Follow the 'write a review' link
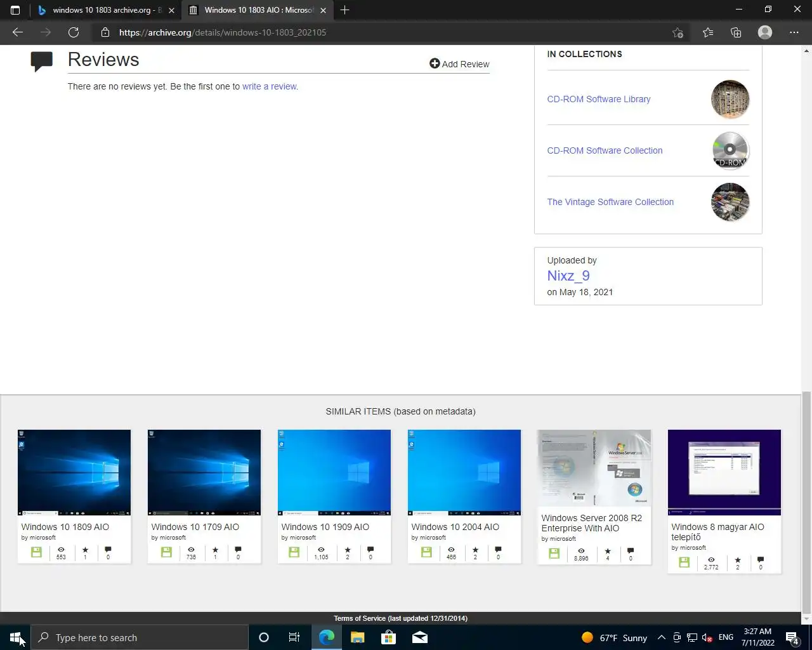 tap(270, 86)
